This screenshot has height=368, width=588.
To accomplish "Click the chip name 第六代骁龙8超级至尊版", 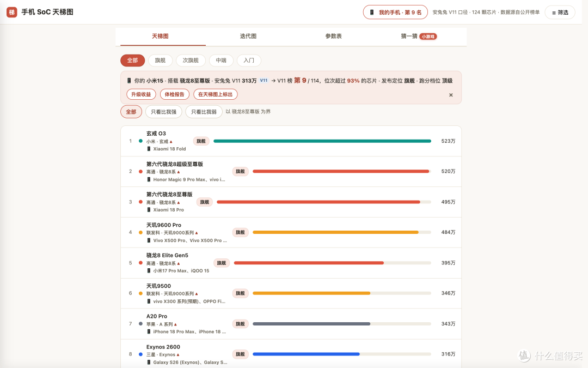I will tap(174, 164).
